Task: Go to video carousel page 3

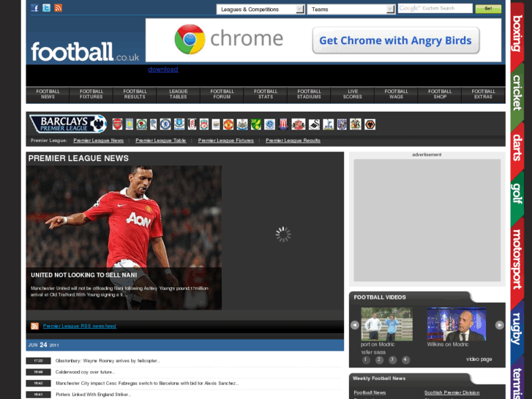Action: [392, 359]
